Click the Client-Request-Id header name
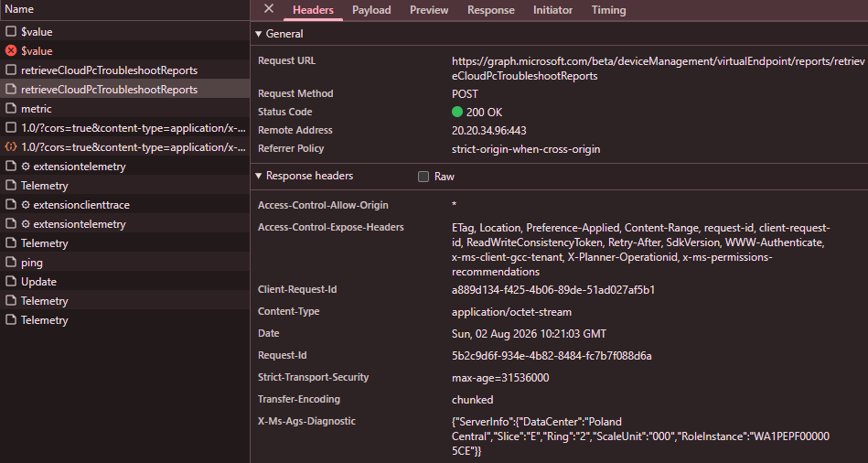The width and height of the screenshot is (868, 463). (297, 289)
